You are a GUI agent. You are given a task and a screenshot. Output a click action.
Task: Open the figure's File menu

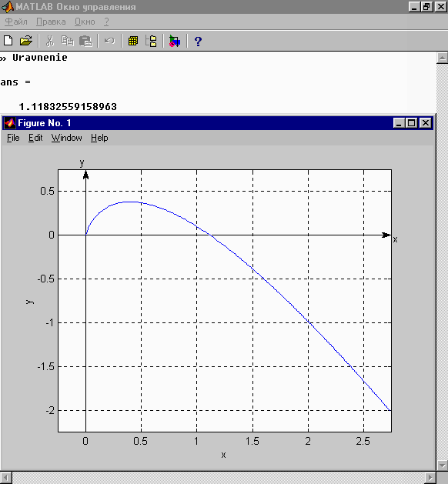click(x=13, y=138)
